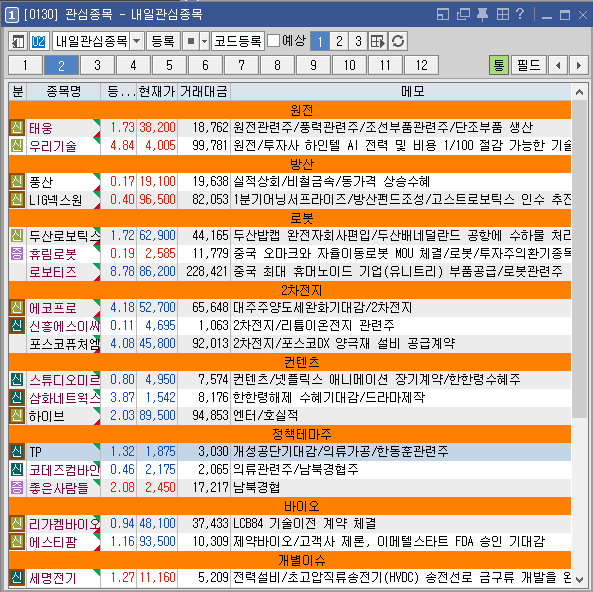The image size is (593, 592).
Task: Select view mode 2 button
Action: [x=339, y=41]
